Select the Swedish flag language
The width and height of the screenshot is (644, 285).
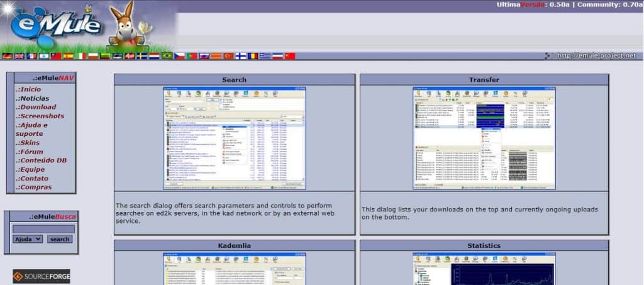[x=142, y=56]
